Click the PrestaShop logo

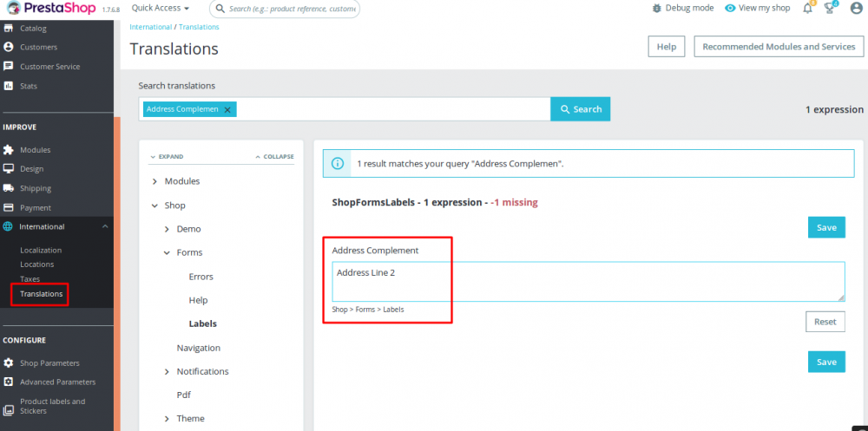click(52, 9)
